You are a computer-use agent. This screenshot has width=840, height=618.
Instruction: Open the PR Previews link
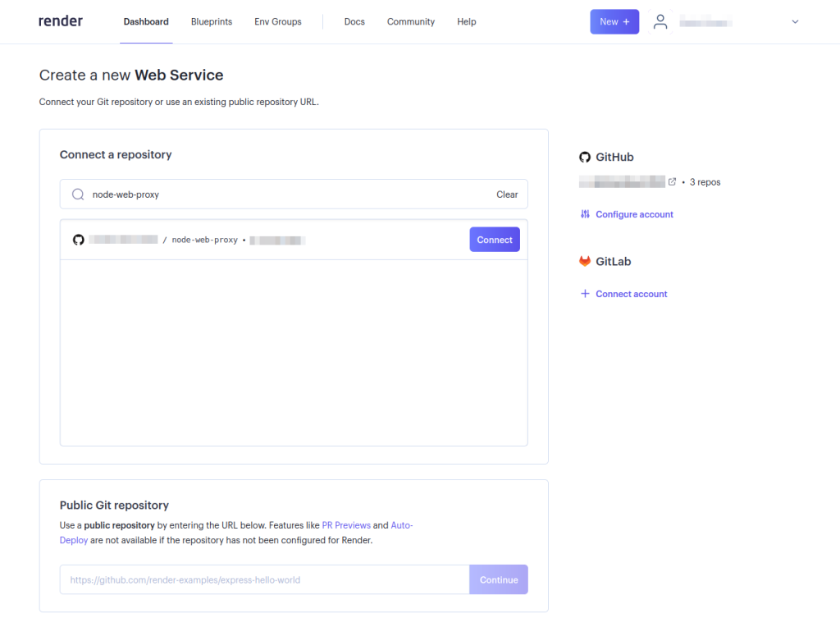346,524
